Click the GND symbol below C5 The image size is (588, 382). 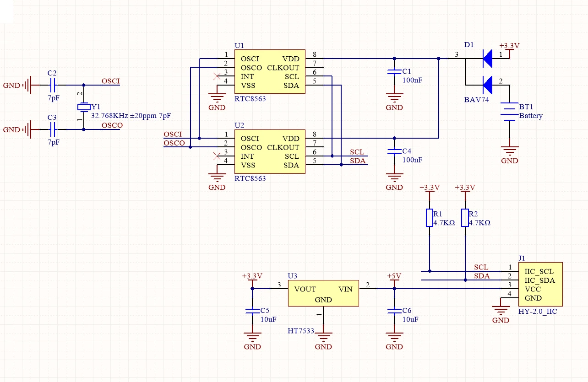point(252,341)
